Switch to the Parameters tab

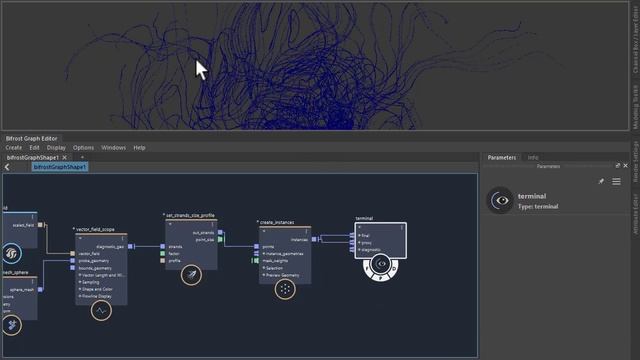pyautogui.click(x=502, y=157)
